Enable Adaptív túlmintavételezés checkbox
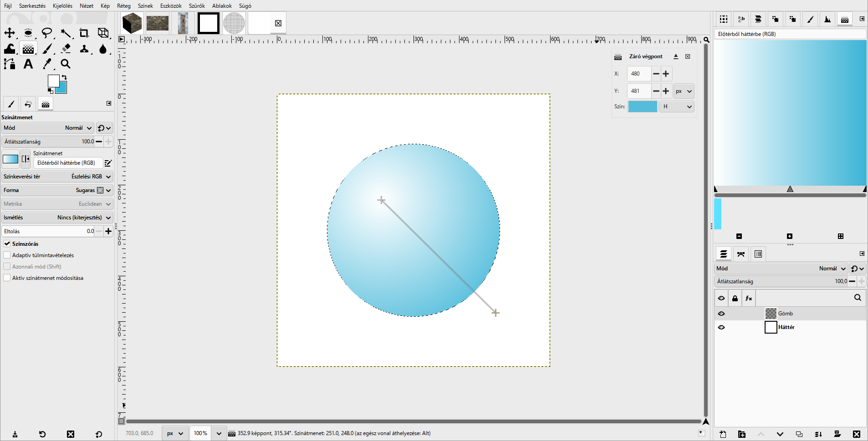 pyautogui.click(x=7, y=255)
